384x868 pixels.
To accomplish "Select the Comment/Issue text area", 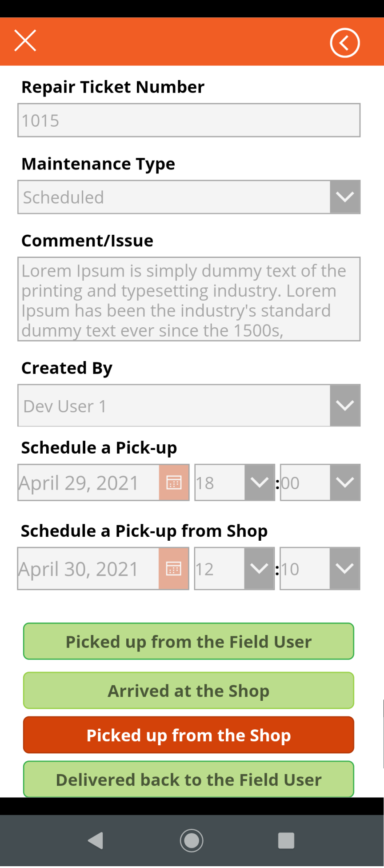I will tap(189, 299).
